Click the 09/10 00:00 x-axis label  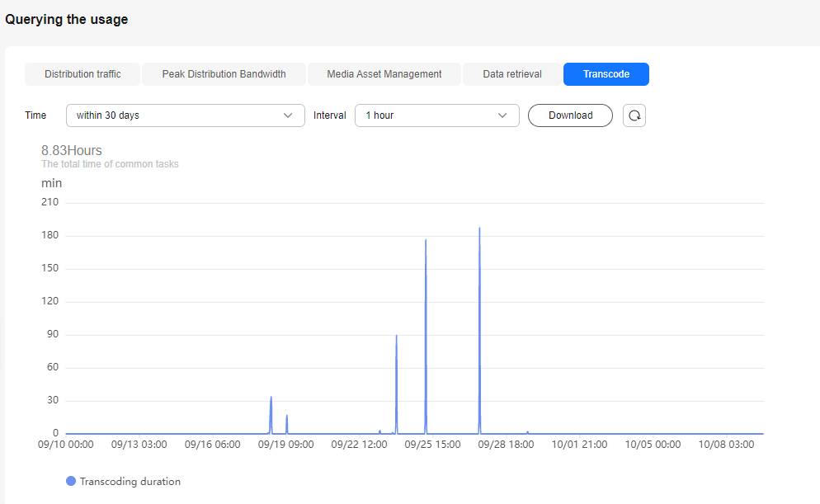coord(66,445)
